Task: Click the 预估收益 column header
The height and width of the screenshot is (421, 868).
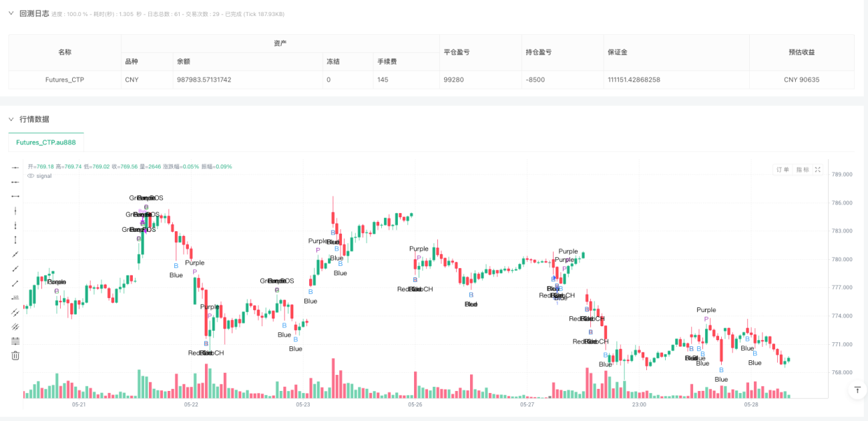Action: 802,52
